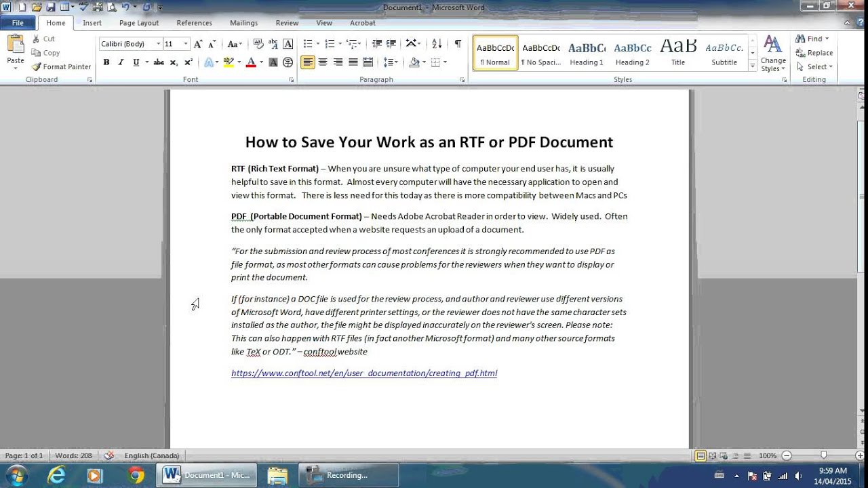Follow the conftool.net hyperlink
The height and width of the screenshot is (488, 868).
[364, 373]
